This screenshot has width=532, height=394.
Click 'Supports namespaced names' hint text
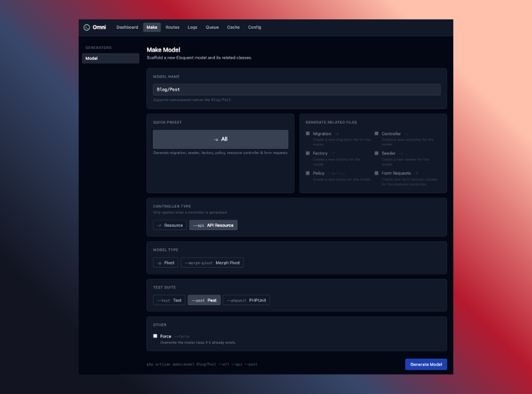coord(192,100)
